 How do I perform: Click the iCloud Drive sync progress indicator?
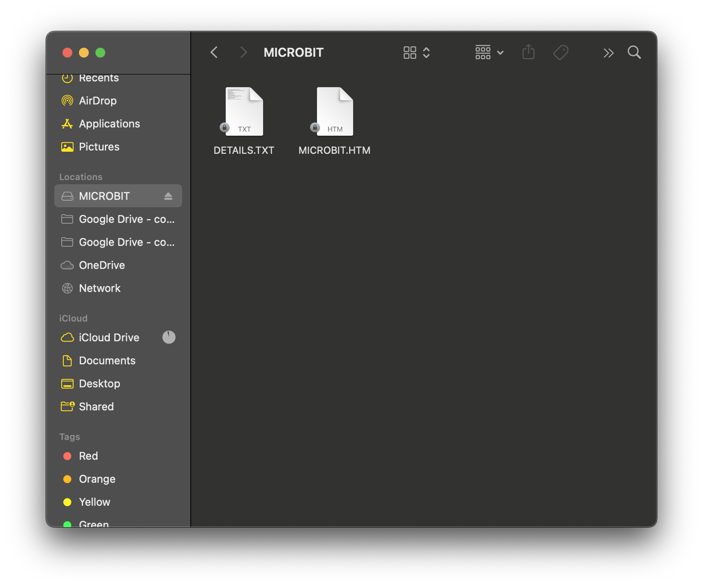pyautogui.click(x=169, y=337)
